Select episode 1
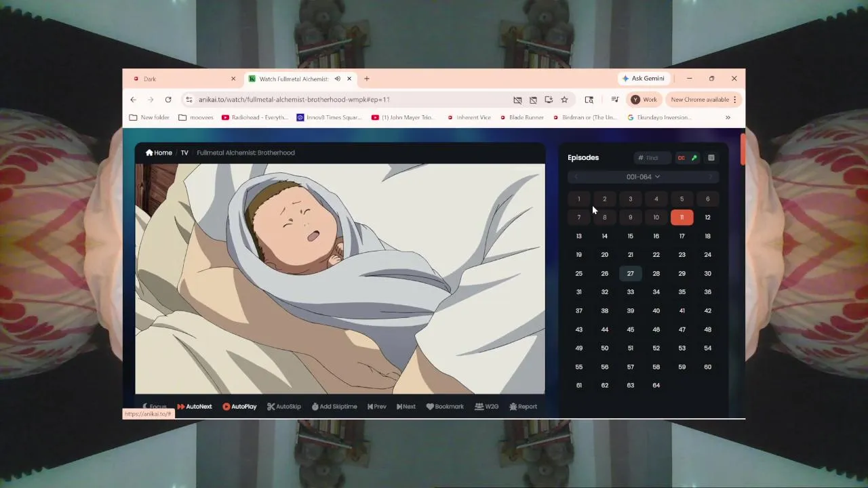868x488 pixels. click(x=579, y=199)
